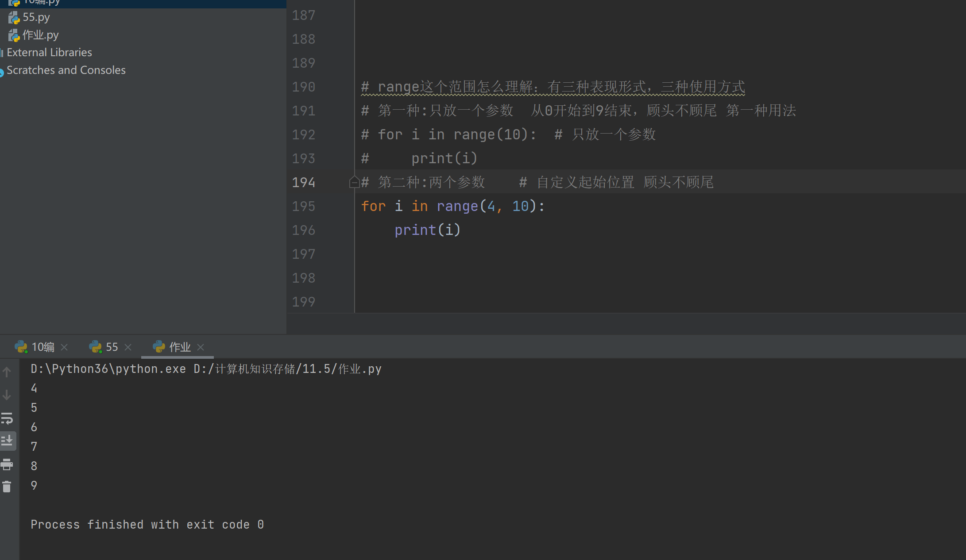Click line number 190 in gutter
966x560 pixels.
(304, 87)
